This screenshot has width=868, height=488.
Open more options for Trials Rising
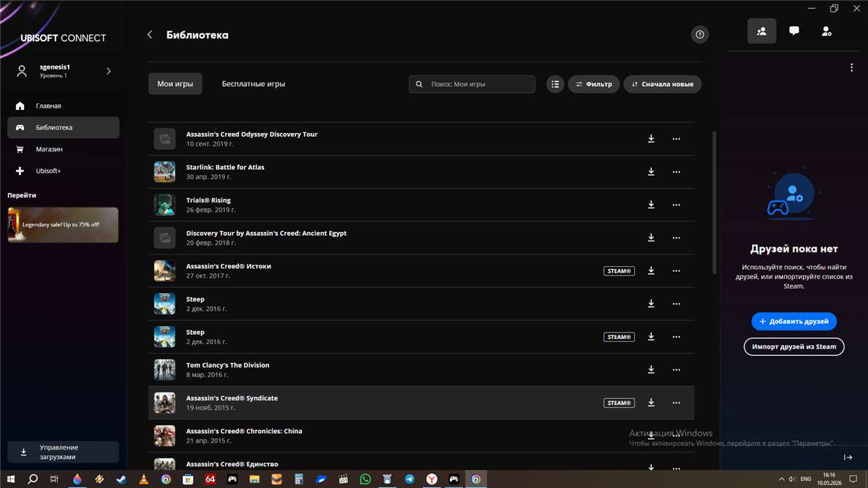pyautogui.click(x=676, y=205)
